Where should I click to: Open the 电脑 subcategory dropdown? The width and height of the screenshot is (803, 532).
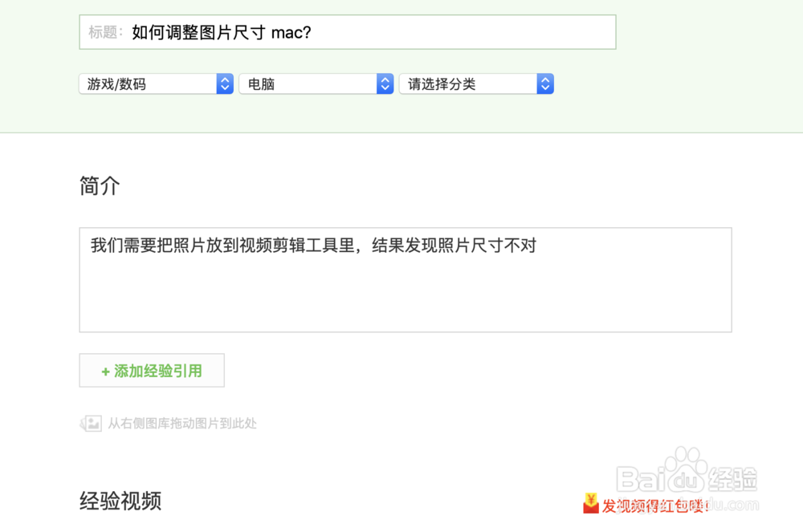[x=316, y=84]
